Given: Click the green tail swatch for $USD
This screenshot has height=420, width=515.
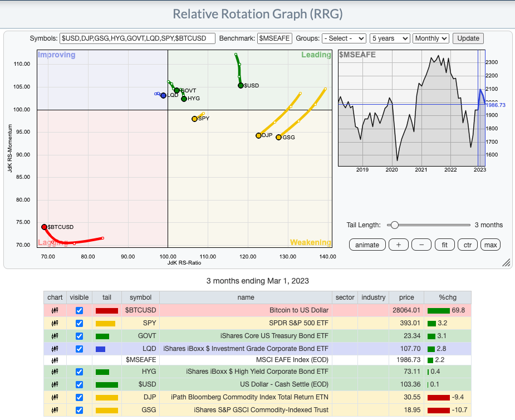Looking at the screenshot, I should (107, 384).
